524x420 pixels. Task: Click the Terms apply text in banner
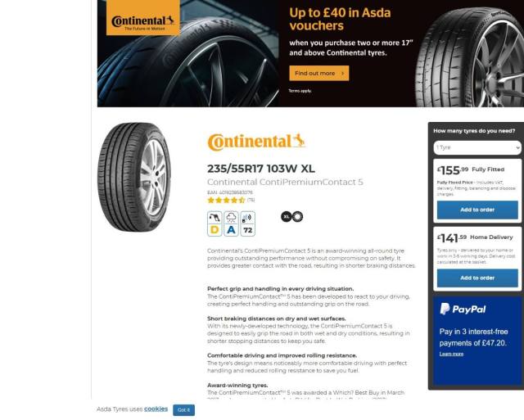click(x=300, y=91)
